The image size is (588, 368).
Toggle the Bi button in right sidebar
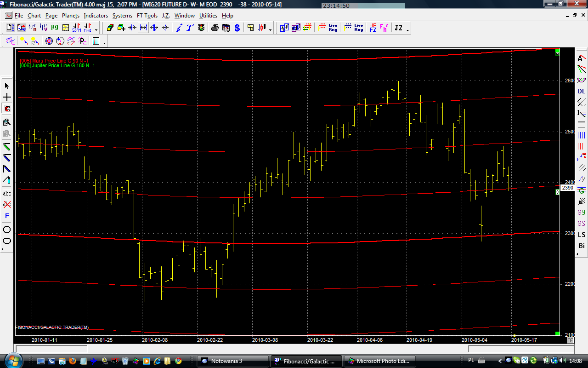[x=582, y=246]
